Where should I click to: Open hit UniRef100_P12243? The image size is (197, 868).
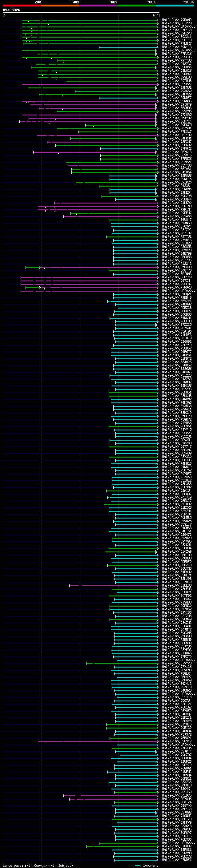coord(177,264)
